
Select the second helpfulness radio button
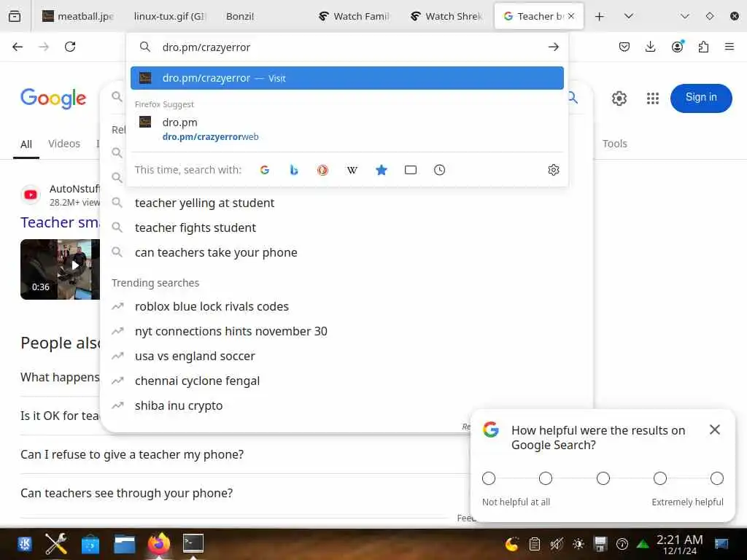tap(546, 478)
